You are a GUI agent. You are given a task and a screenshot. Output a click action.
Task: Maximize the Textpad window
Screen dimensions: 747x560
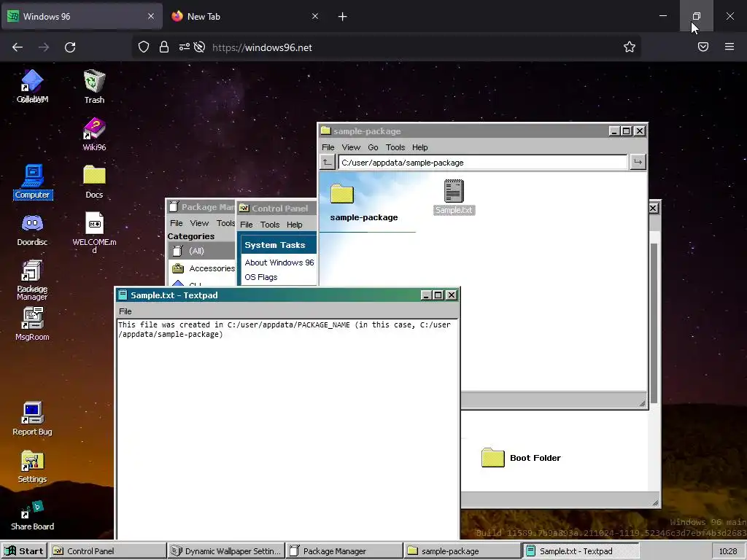[438, 295]
